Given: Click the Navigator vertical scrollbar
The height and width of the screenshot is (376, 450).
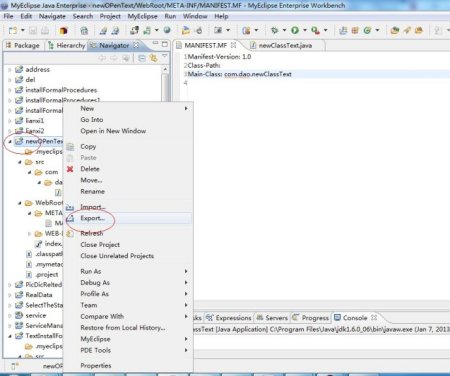Looking at the screenshot, I should click(165, 87).
